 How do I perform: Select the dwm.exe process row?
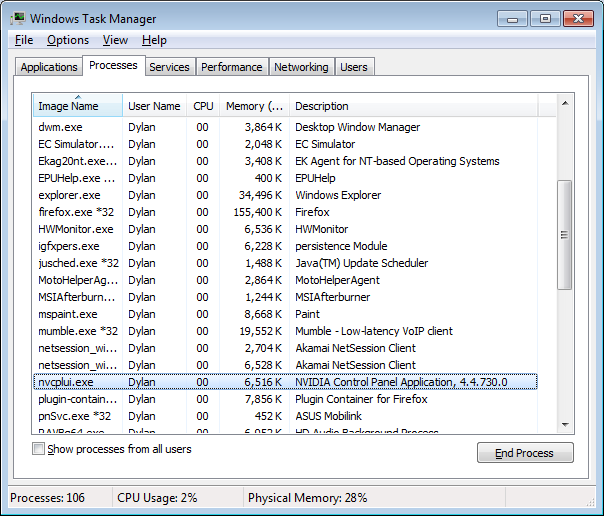pyautogui.click(x=285, y=127)
